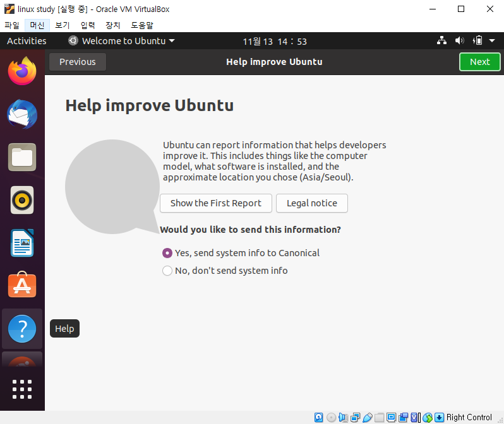Click the battery icon in top bar
This screenshot has height=424, width=504.
477,41
